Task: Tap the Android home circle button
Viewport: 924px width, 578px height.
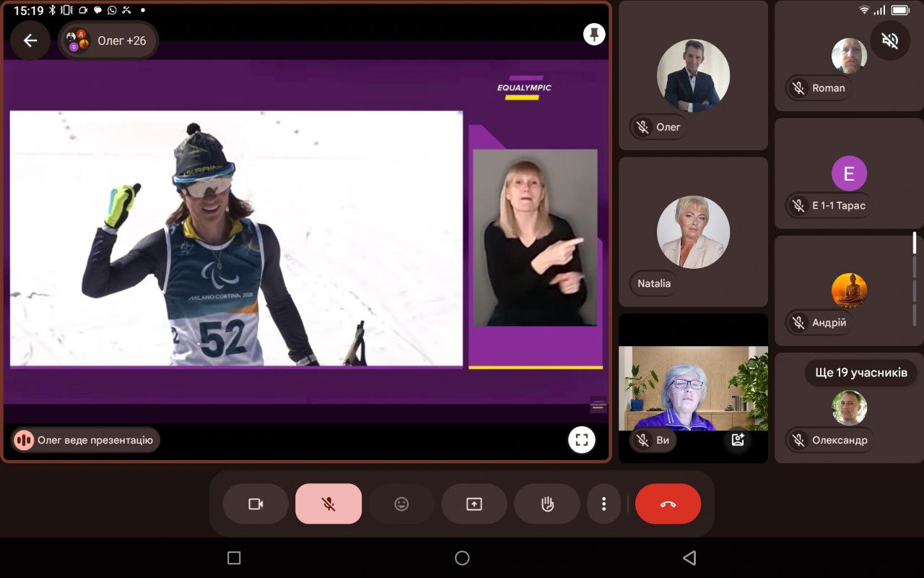Action: [x=462, y=558]
